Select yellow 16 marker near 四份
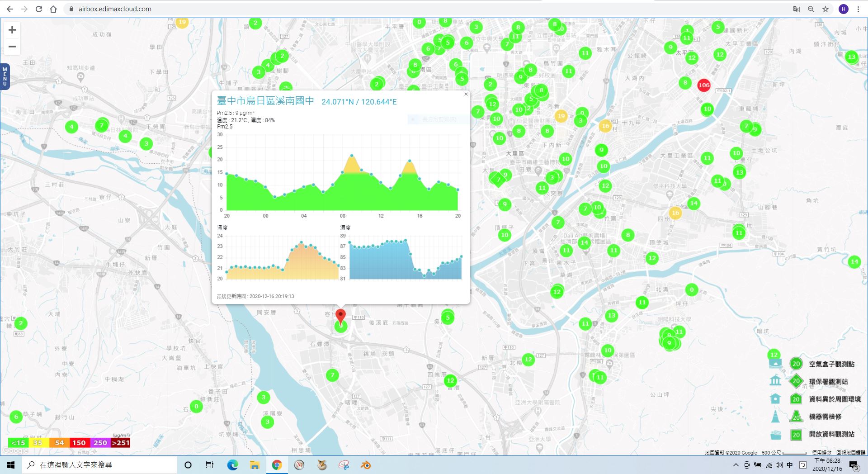 pos(675,213)
